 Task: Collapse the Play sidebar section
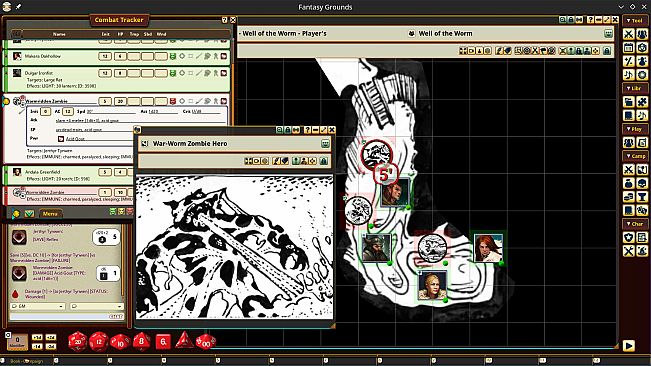(x=635, y=129)
